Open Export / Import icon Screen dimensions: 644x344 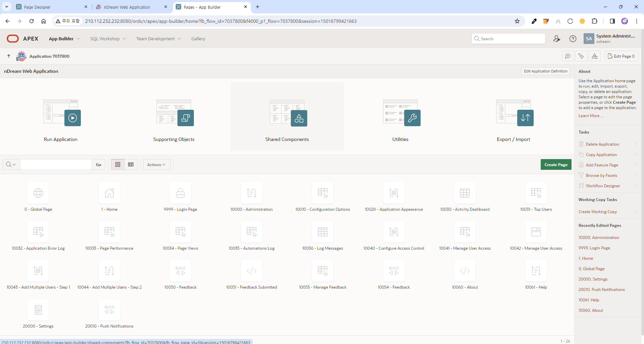[515, 113]
